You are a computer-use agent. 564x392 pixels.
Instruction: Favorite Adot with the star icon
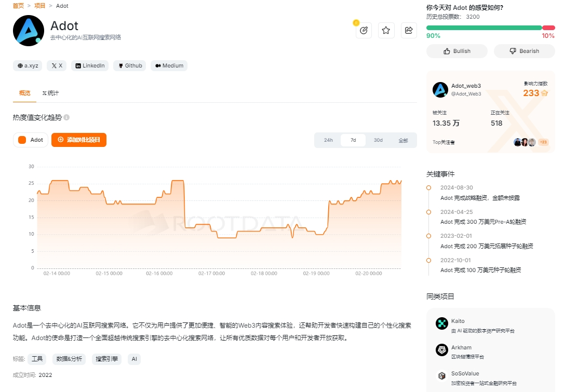pyautogui.click(x=386, y=30)
